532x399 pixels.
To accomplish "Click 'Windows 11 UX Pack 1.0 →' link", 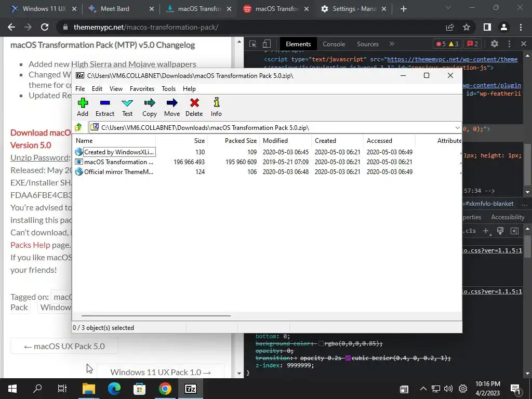I will click(x=161, y=372).
